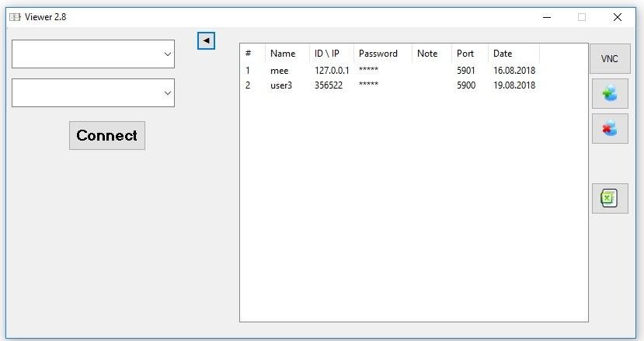Screen dimensions: 644x341
Task: Click port value 5901
Action: 466,70
